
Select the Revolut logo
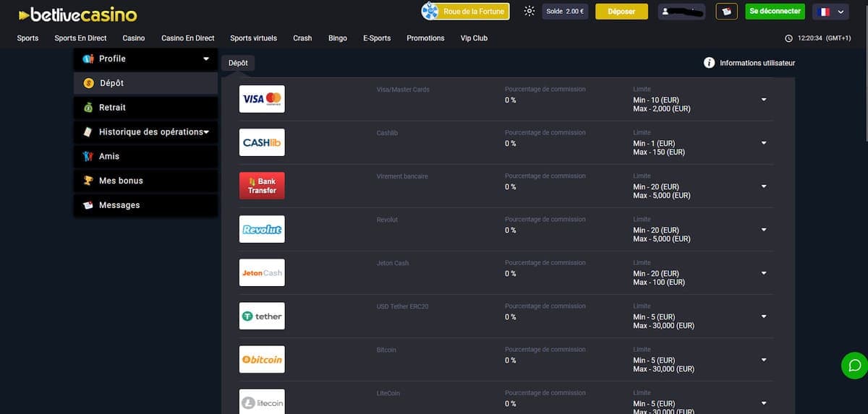click(262, 229)
